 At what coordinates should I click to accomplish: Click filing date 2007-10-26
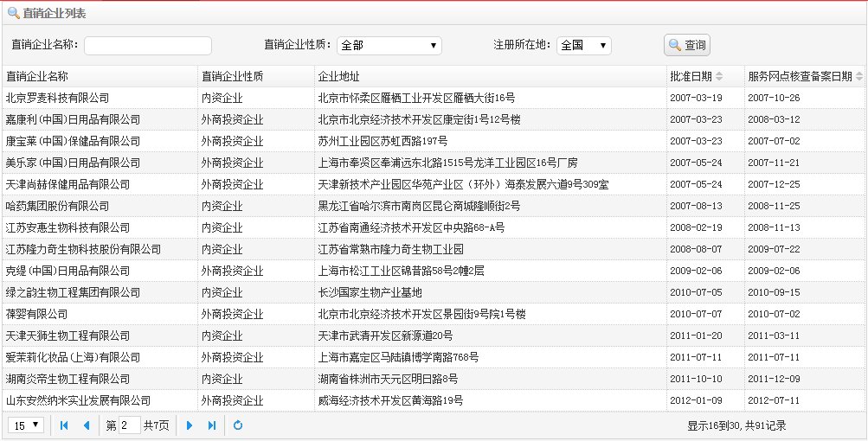click(x=774, y=98)
